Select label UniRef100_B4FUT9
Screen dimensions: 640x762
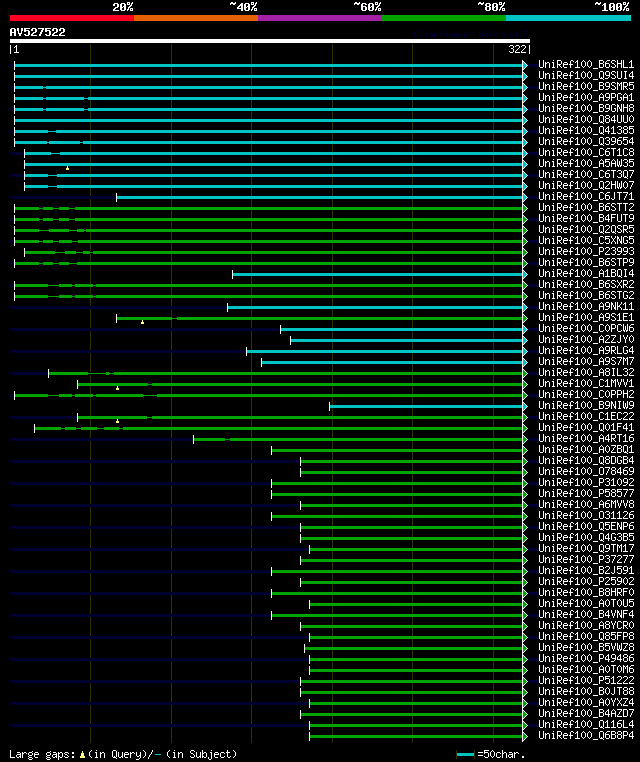pyautogui.click(x=586, y=218)
